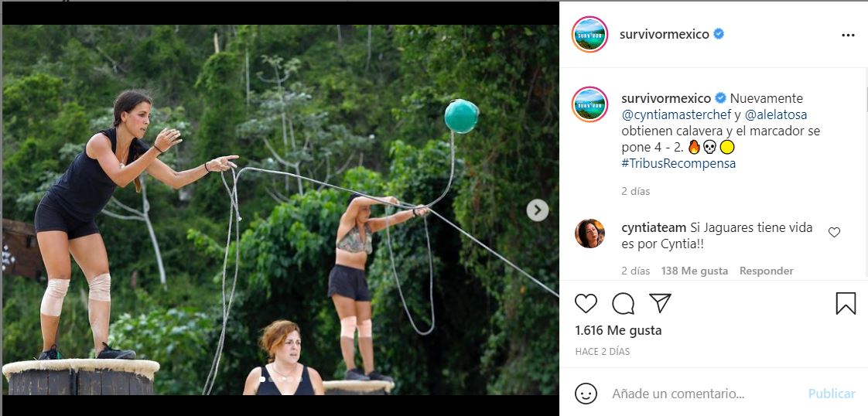Show the comment's 138 Me gusta likes
Image resolution: width=868 pixels, height=416 pixels.
694,271
